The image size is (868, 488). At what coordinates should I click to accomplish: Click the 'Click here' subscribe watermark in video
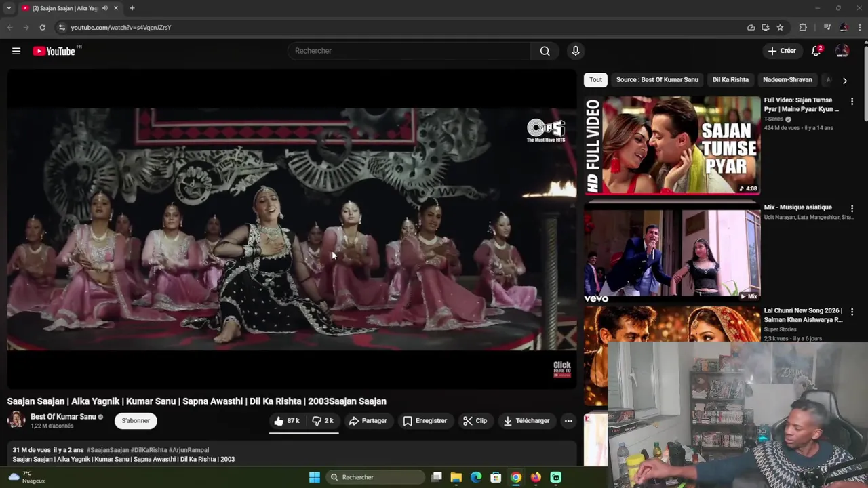coord(562,369)
